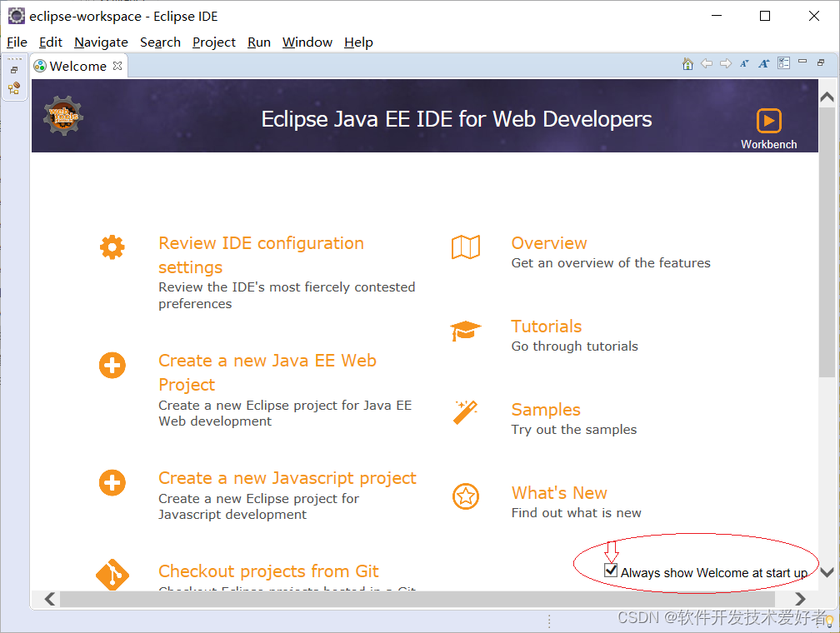Click the horizontal scrollbar thumb
The image size is (840, 633).
click(x=417, y=599)
